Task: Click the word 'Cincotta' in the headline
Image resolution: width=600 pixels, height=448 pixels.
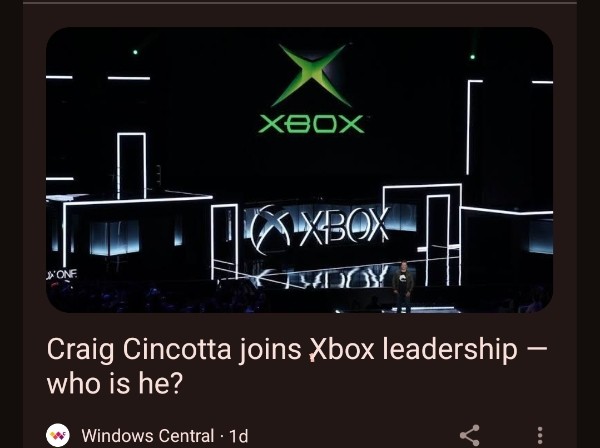Action: coord(177,349)
